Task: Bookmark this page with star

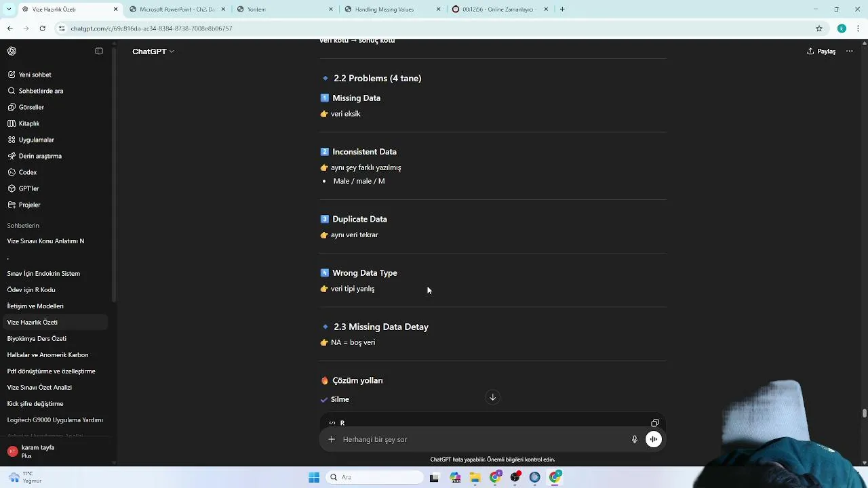Action: 819,28
